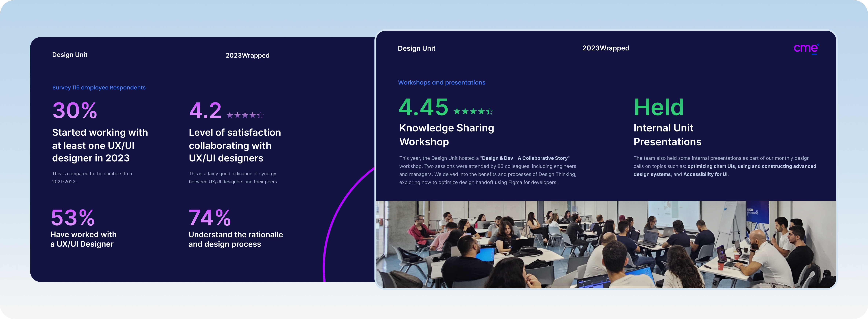Click the cme logo on the right slide
The width and height of the screenshot is (868, 319).
point(806,49)
